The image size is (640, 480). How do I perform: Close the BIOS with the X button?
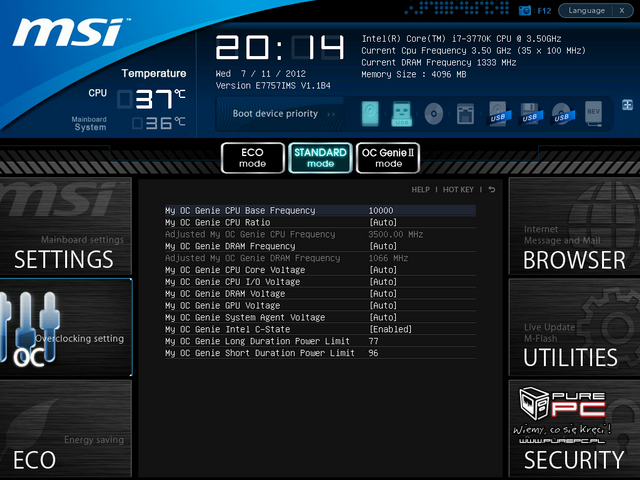click(622, 11)
